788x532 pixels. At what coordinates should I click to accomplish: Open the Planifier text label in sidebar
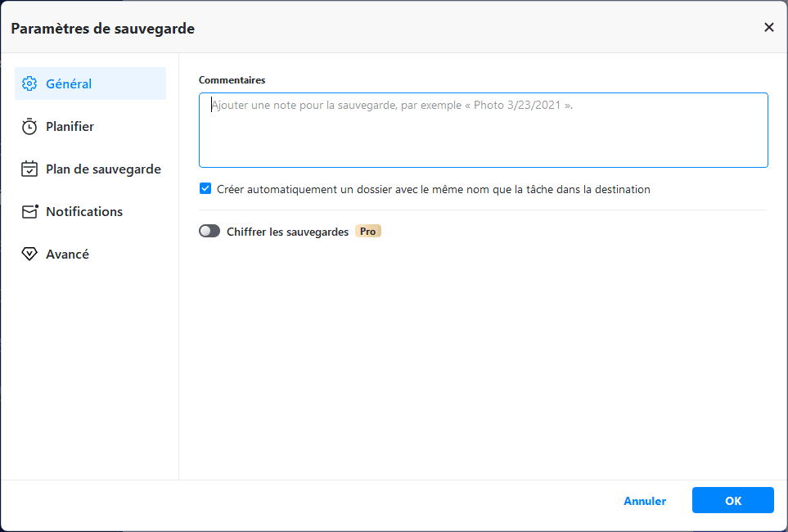[70, 127]
